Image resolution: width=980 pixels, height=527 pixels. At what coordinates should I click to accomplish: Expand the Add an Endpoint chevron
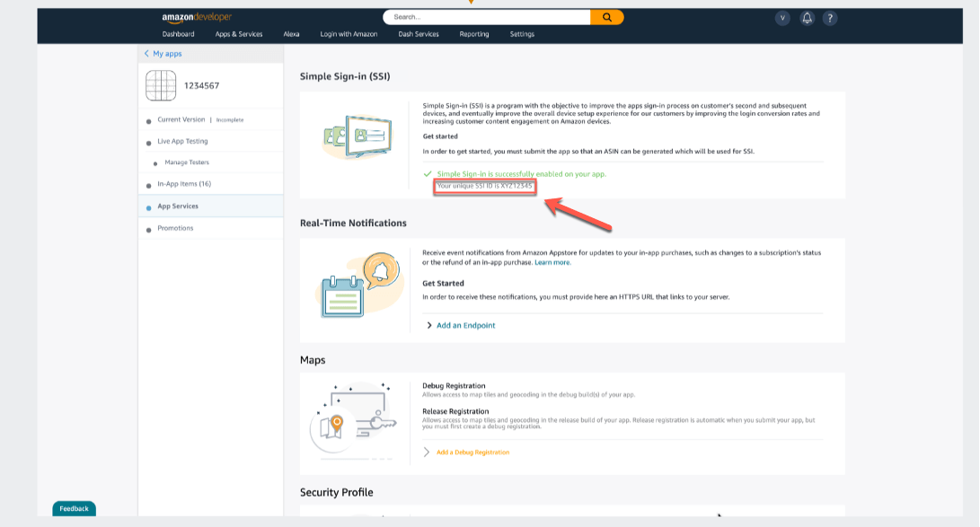click(428, 325)
